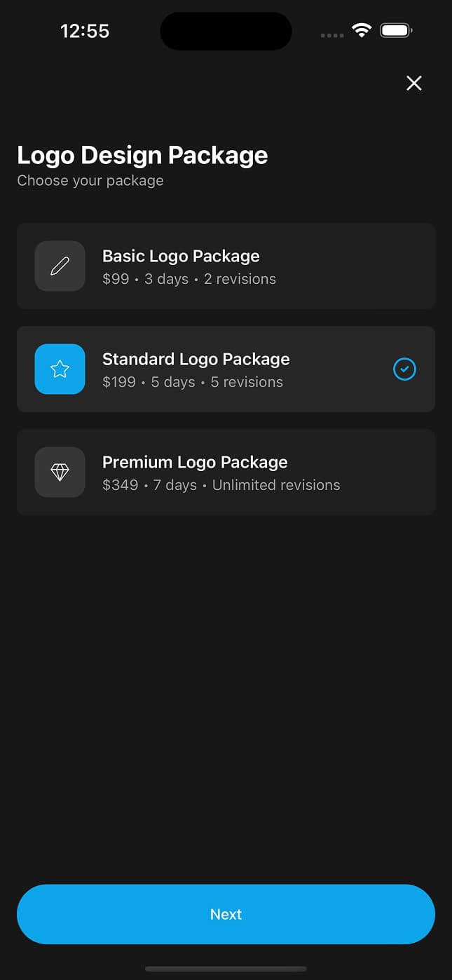Select the Basic Logo Package option

pos(226,266)
